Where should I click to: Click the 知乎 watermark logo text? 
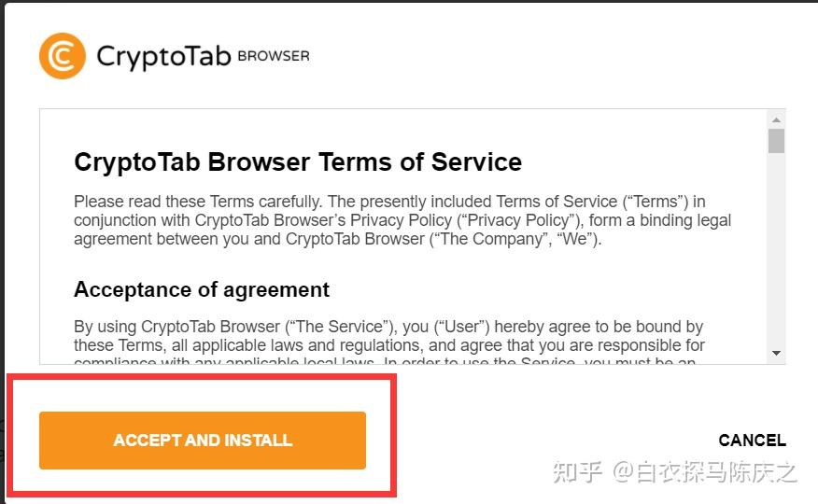click(x=577, y=472)
